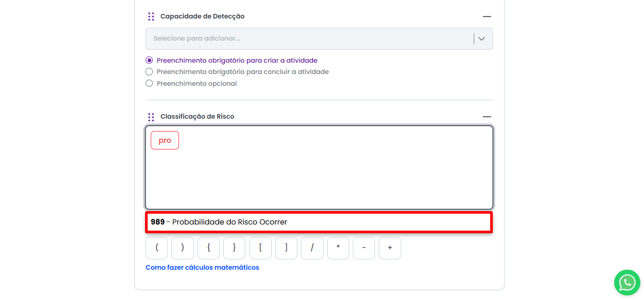644x300 pixels.
Task: Click drag handle beside Classificação de Risco
Action: click(151, 117)
